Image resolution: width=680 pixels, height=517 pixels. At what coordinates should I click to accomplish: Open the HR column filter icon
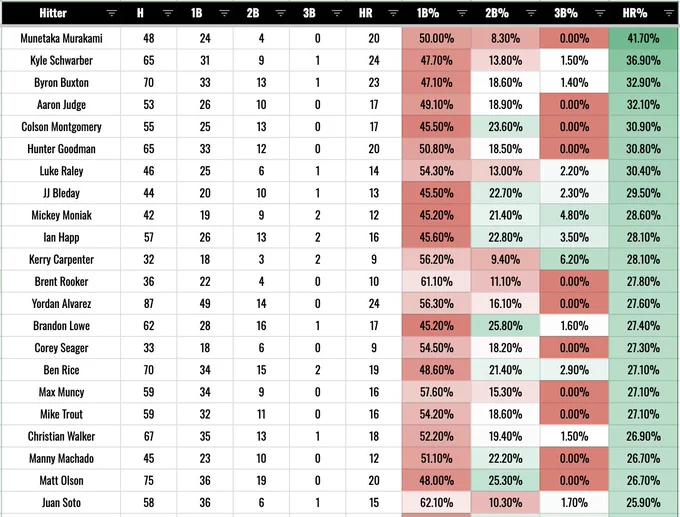(x=393, y=13)
